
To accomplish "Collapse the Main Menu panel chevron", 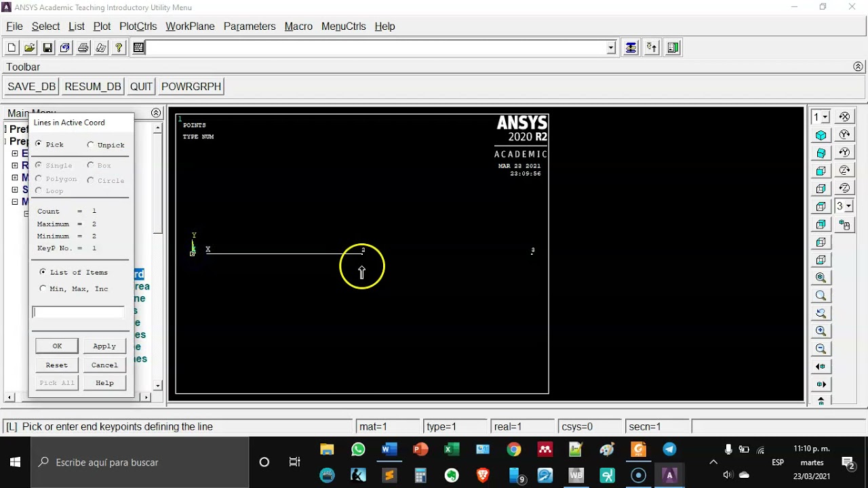I will click(x=156, y=113).
